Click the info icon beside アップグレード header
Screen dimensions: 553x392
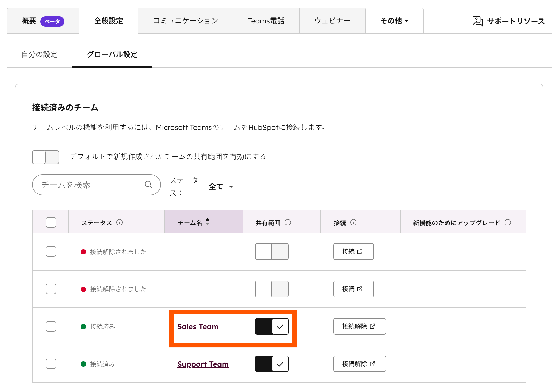tap(508, 222)
